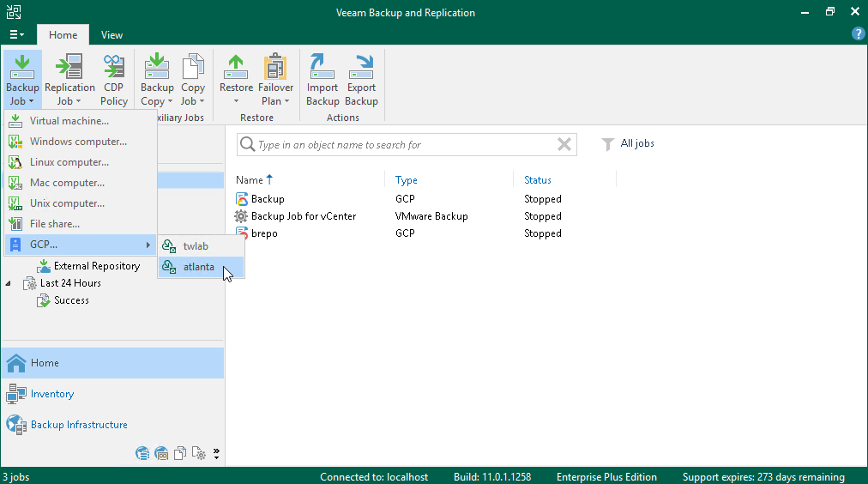Open the Backup Infrastructure navigation pane
This screenshot has width=868, height=484.
tap(113, 425)
